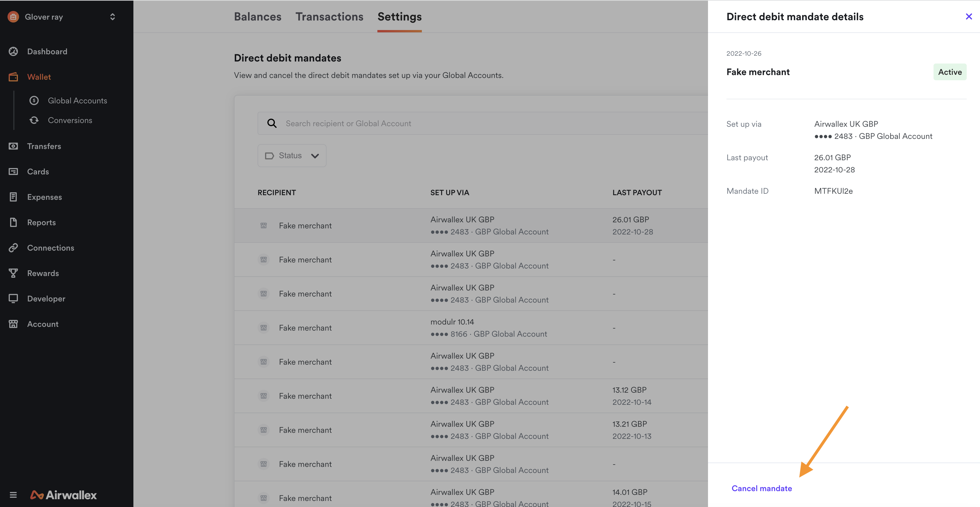The image size is (980, 507).
Task: Expand the Status filter dropdown
Action: point(292,155)
